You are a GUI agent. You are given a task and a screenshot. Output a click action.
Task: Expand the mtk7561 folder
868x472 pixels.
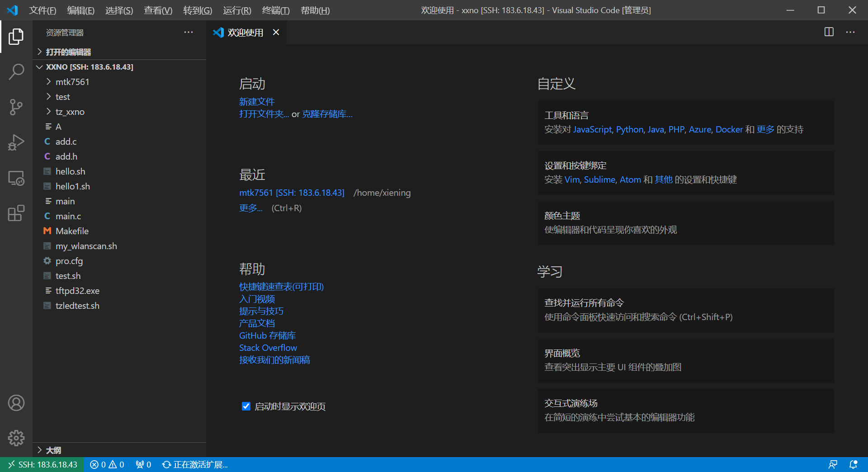[x=119, y=82]
